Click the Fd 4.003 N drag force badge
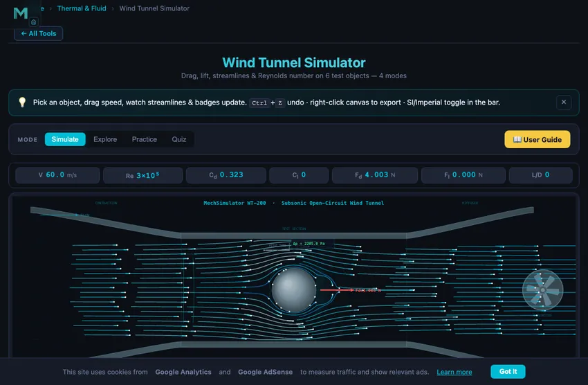 click(x=375, y=175)
